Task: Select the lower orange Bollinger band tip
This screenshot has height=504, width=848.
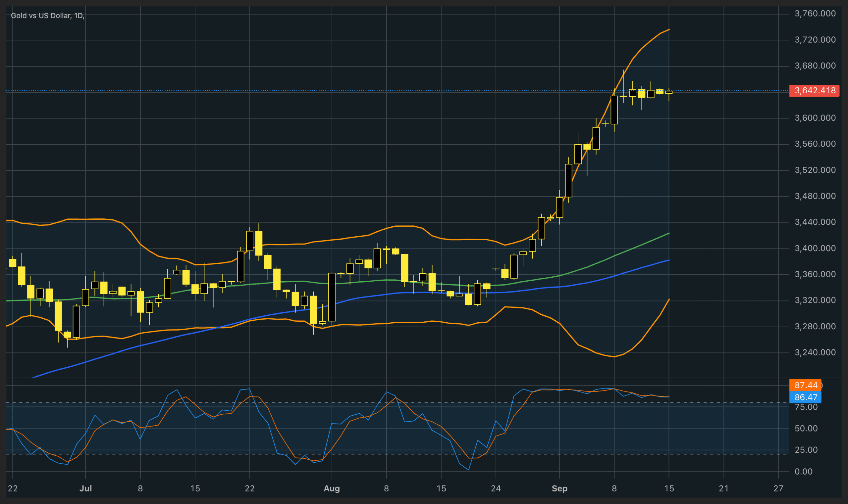Action: (668, 300)
